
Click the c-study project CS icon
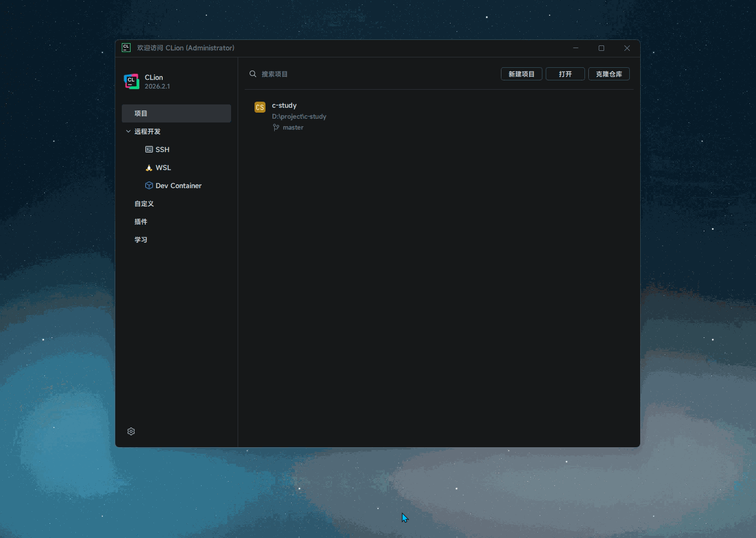(260, 107)
